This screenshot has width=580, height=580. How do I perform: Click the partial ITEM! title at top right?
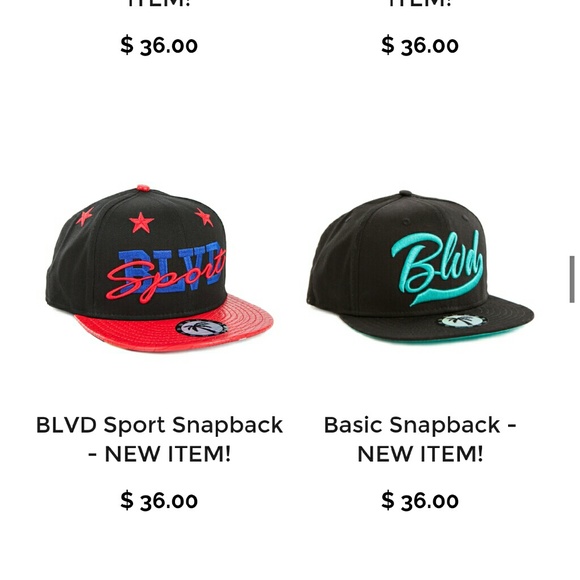click(x=420, y=4)
